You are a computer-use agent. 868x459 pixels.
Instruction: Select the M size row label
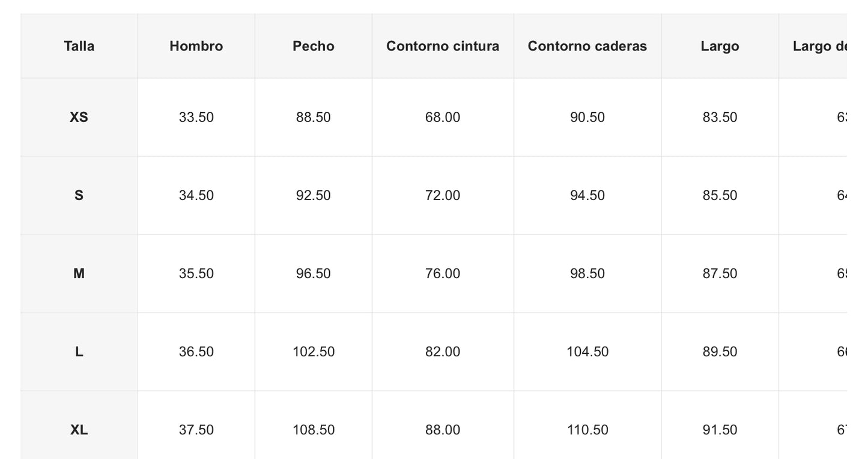[79, 273]
